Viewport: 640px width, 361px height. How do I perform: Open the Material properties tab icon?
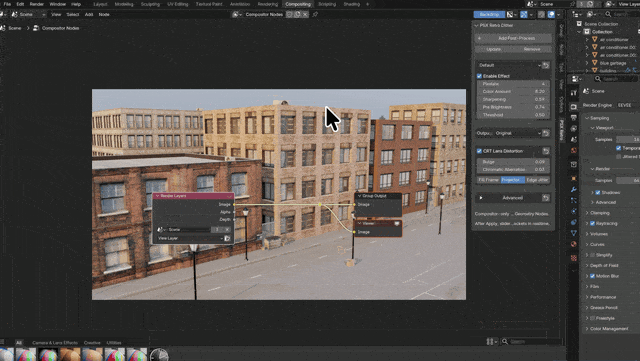click(573, 244)
